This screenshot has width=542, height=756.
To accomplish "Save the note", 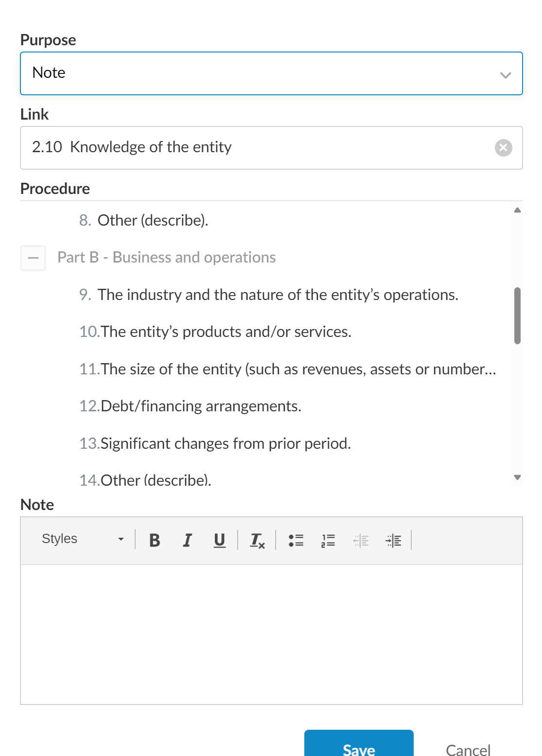I will 359,744.
